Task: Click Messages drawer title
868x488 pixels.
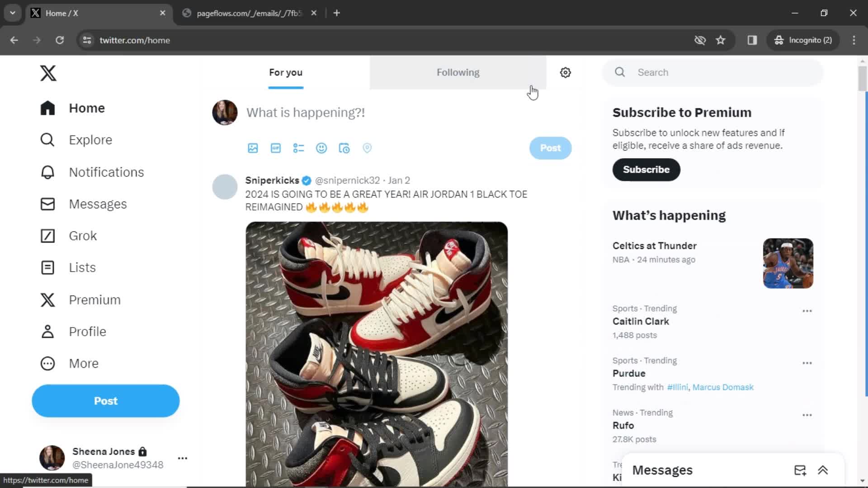Action: [662, 470]
